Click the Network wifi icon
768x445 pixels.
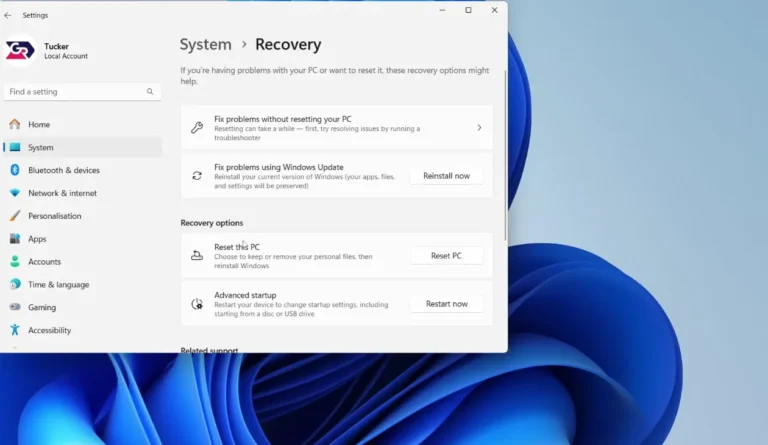pos(15,193)
